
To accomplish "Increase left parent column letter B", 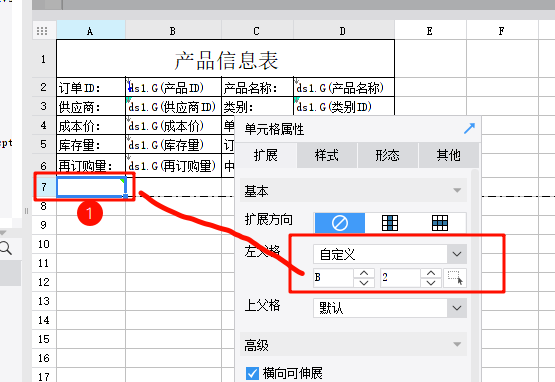I will point(364,273).
